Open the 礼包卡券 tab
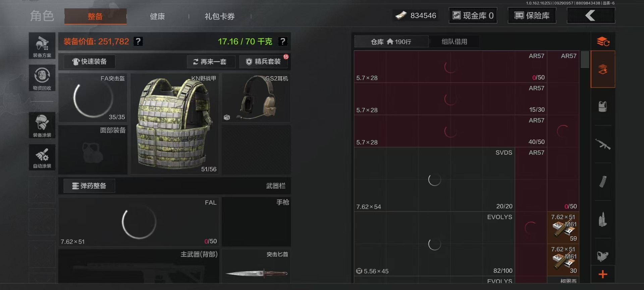 click(220, 16)
